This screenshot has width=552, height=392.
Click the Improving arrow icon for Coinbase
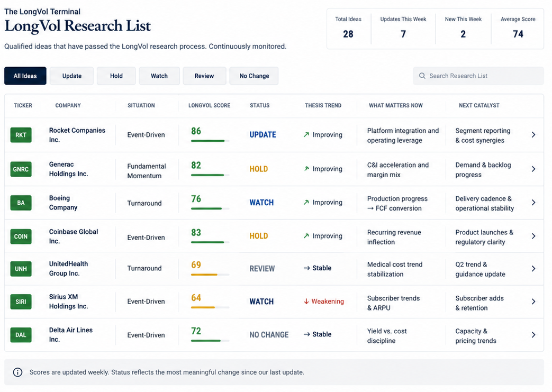coord(306,236)
